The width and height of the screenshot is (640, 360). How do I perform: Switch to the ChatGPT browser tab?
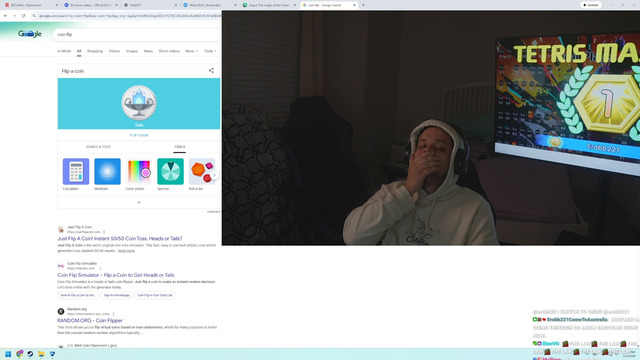coord(150,5)
